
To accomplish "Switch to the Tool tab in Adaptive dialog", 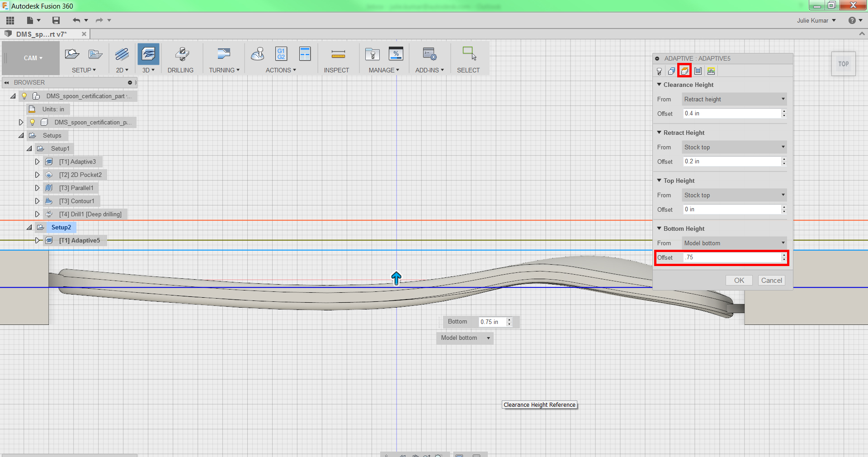I will (659, 71).
